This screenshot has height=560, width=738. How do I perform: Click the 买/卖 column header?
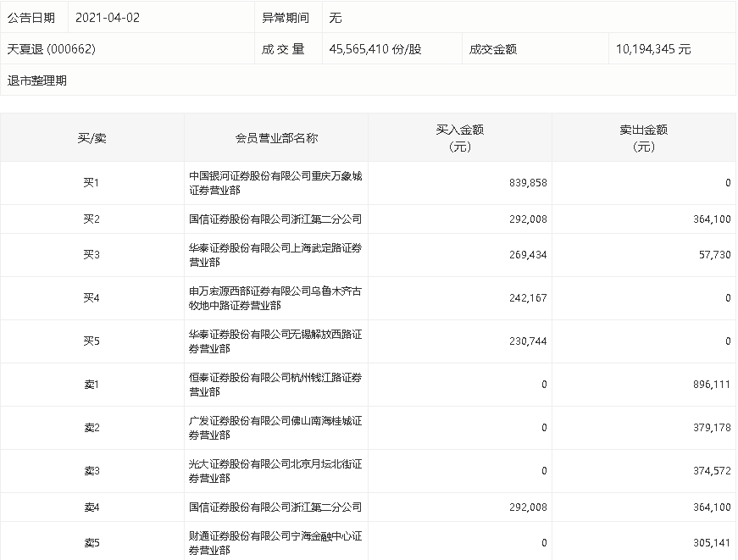click(92, 138)
